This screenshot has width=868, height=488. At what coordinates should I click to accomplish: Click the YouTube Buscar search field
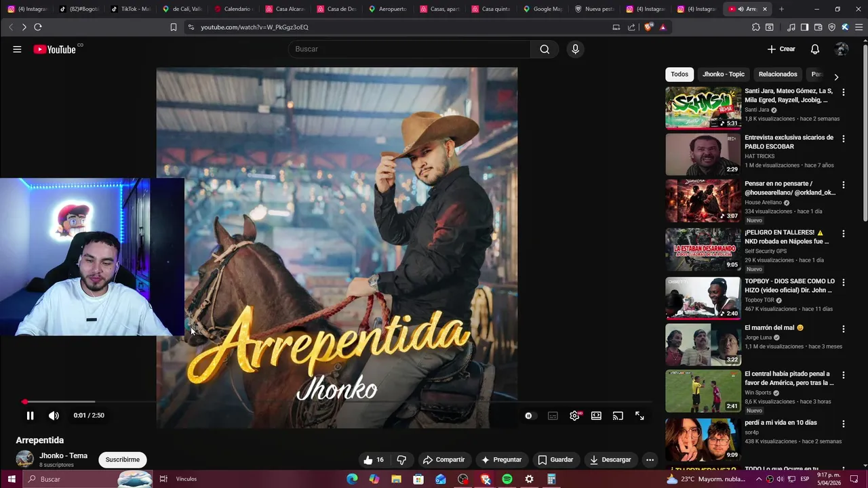point(409,49)
